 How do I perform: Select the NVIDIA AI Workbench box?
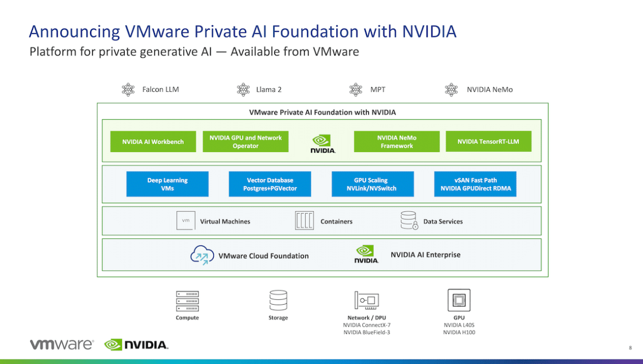pos(153,142)
